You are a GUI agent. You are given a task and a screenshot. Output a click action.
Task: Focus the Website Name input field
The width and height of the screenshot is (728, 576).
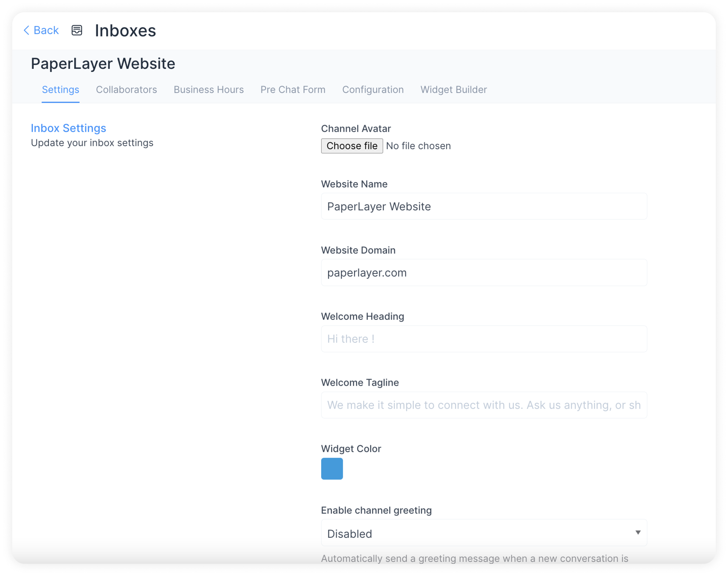pos(484,206)
